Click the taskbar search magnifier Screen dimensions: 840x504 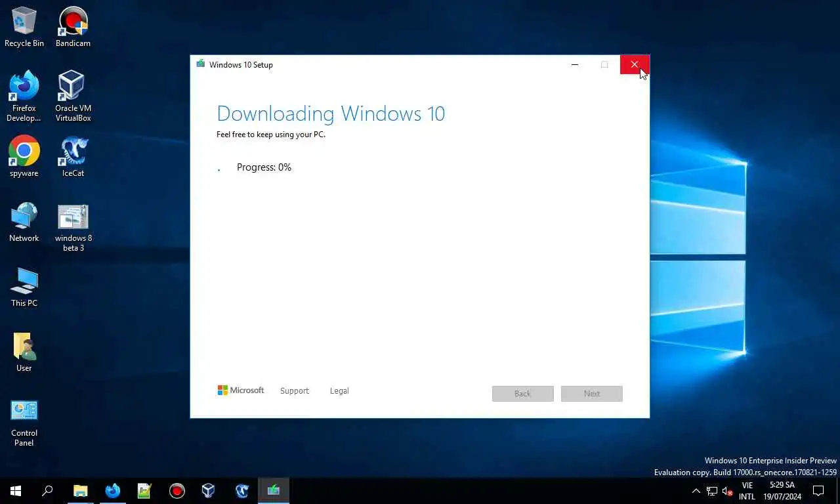click(47, 490)
